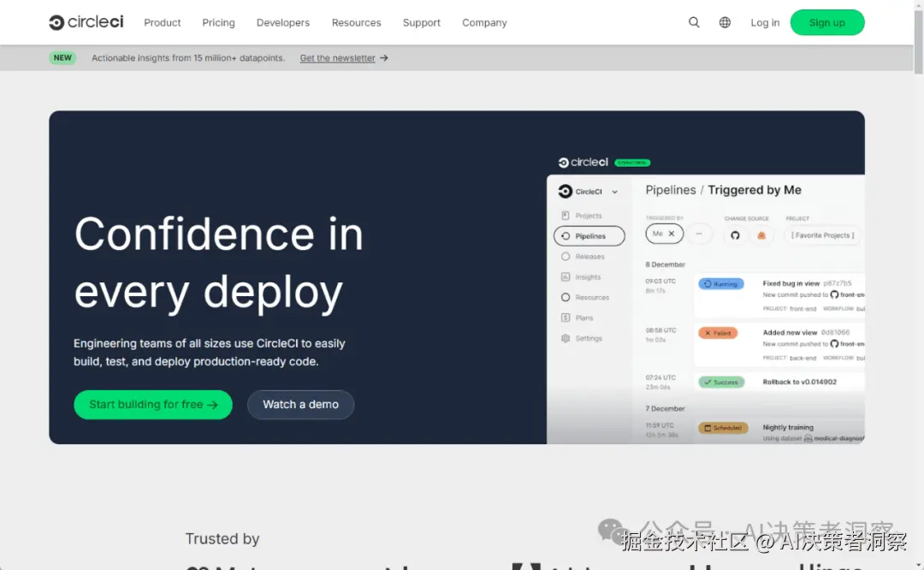Click the arrow after Get the newsletter

384,57
